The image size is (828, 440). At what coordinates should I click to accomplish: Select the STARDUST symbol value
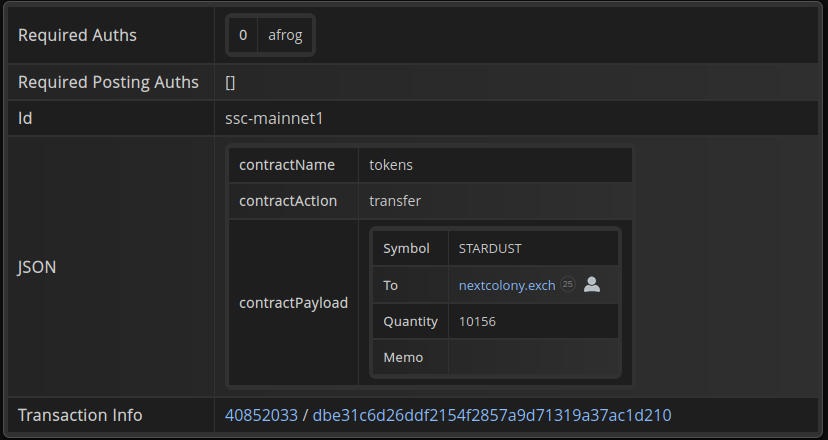point(490,249)
